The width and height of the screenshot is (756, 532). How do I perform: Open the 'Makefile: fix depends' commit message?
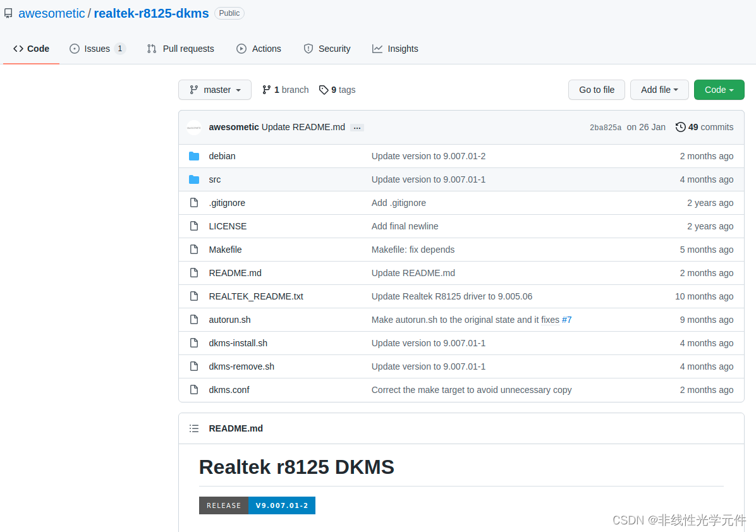pos(413,250)
